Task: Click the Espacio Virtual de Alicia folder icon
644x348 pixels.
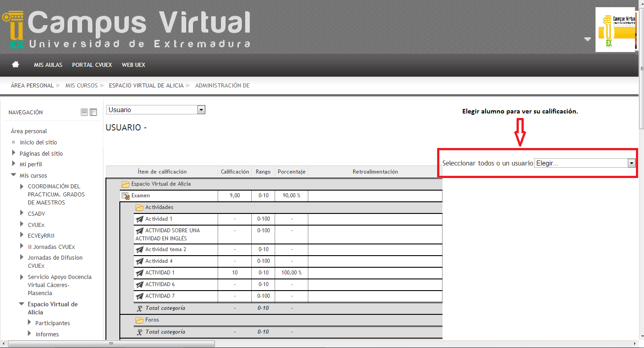Action: 126,184
